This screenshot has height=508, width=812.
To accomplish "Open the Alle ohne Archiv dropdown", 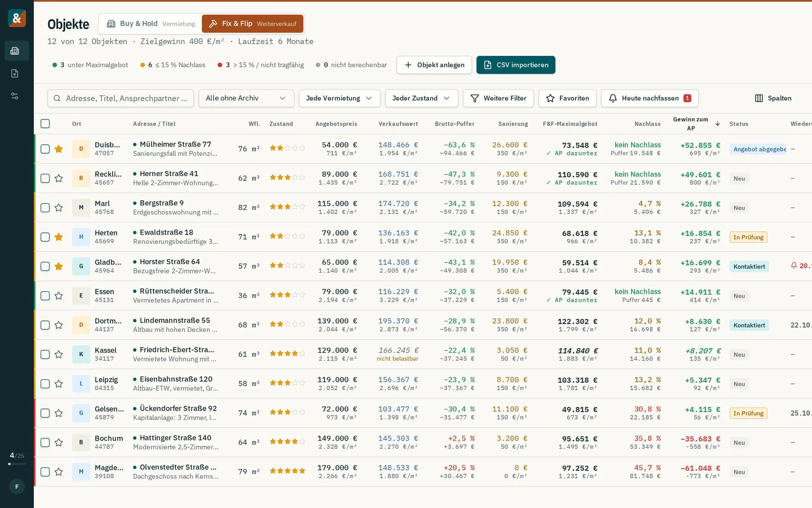I will (x=246, y=98).
